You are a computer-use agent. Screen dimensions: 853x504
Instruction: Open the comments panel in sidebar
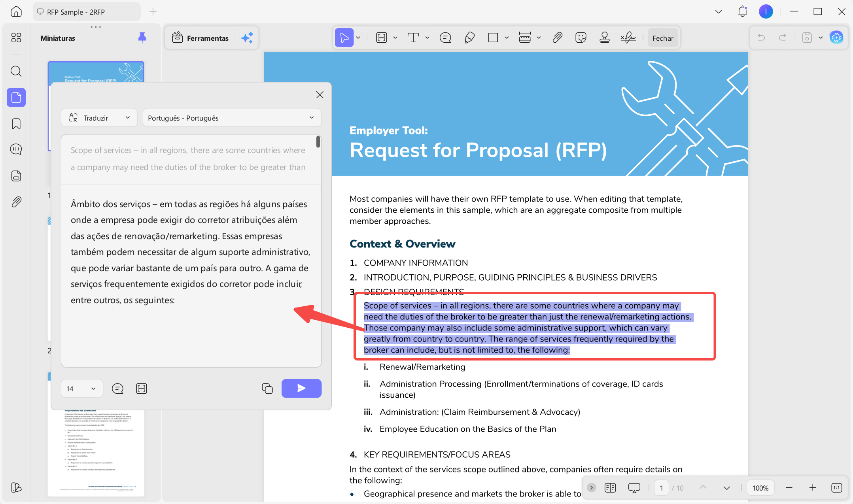point(16,149)
